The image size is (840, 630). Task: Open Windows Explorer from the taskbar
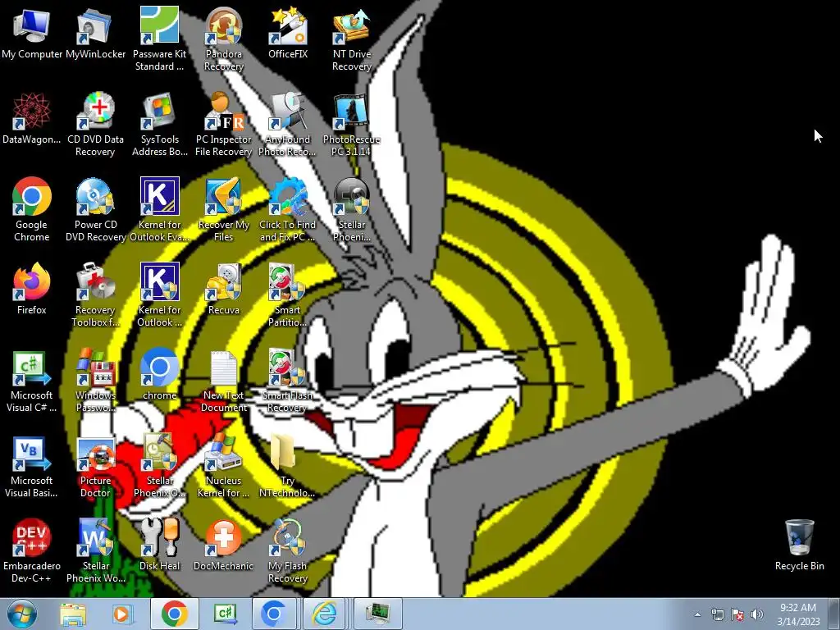[73, 614]
